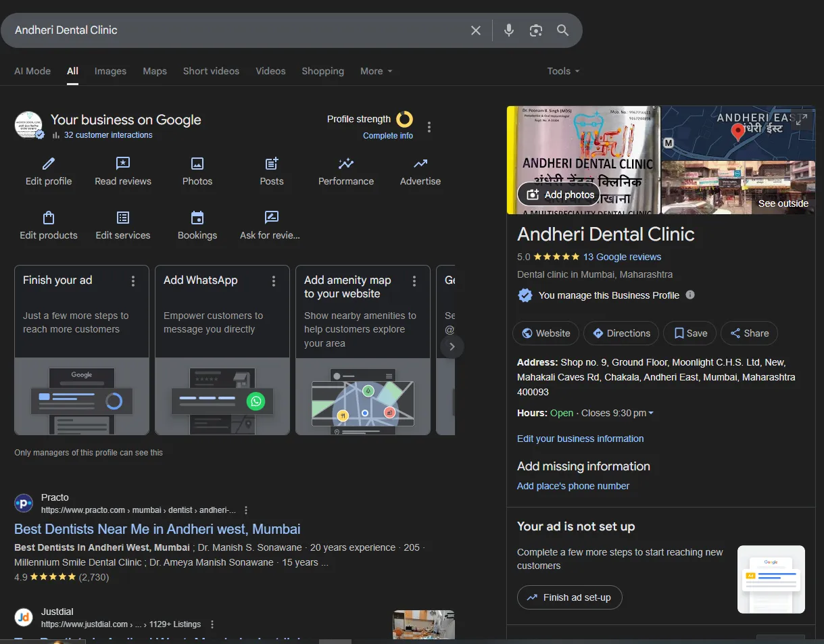Open the Tools dropdown

point(563,71)
